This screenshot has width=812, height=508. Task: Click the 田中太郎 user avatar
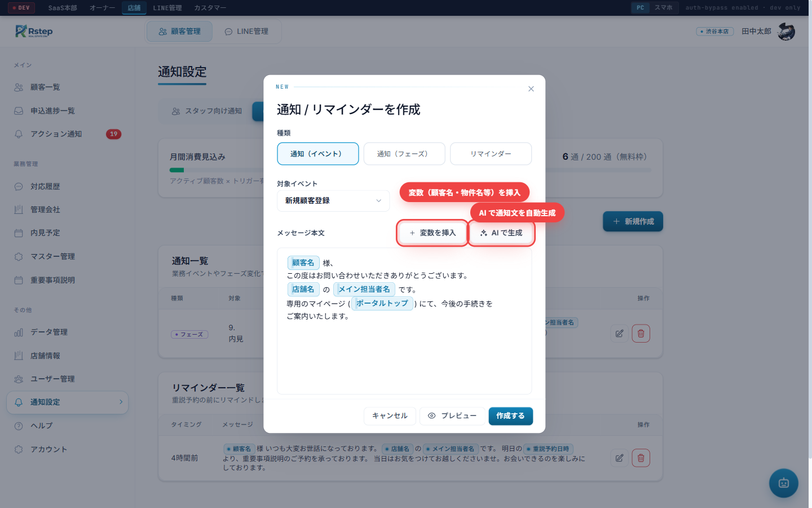pyautogui.click(x=786, y=32)
